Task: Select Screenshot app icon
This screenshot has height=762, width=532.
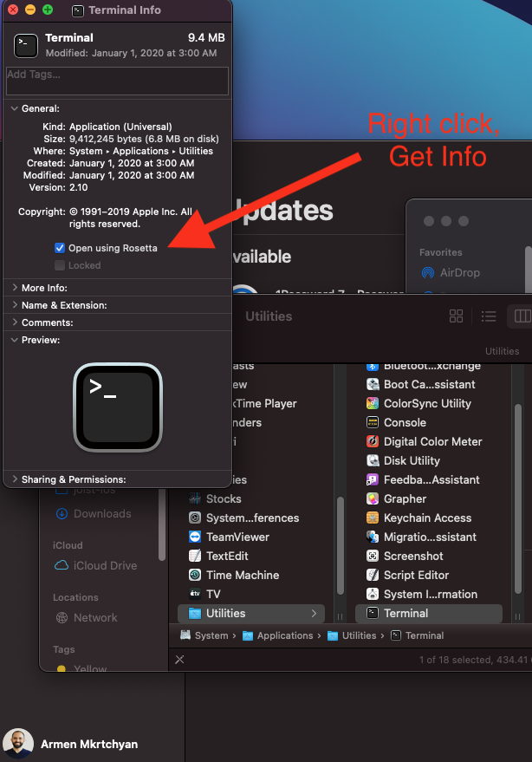Action: 373,556
